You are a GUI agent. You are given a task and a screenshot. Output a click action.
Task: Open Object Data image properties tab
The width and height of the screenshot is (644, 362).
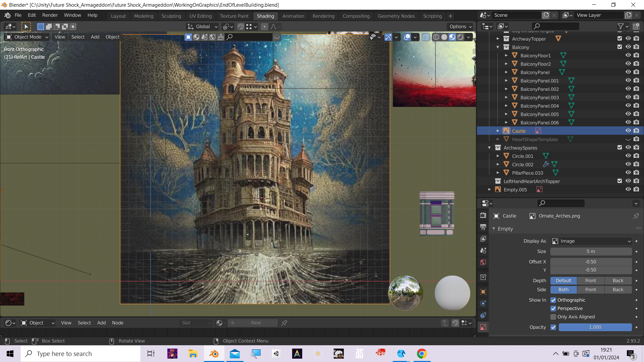click(483, 327)
